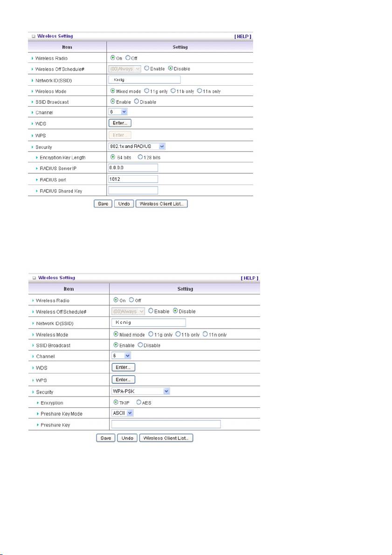Expand the Preshare Key Mode ASCII dropdown
Viewport: 392px width, 555px height.
pyautogui.click(x=123, y=413)
